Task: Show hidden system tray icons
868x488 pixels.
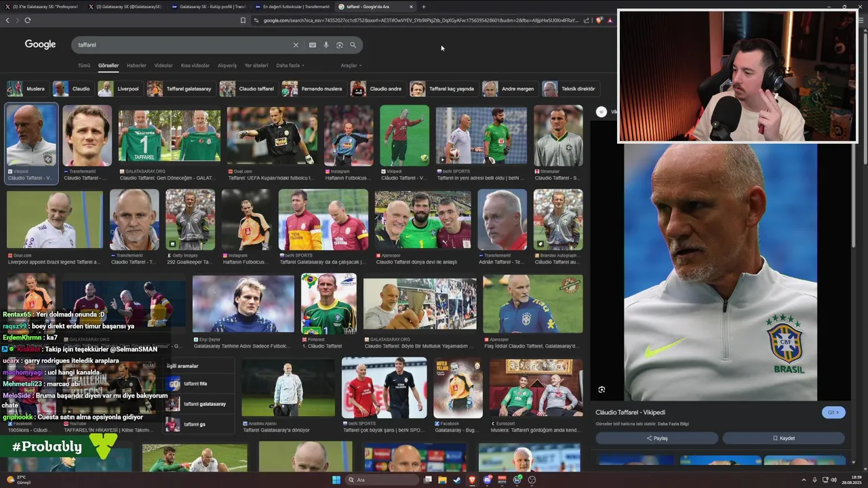Action: [x=804, y=480]
